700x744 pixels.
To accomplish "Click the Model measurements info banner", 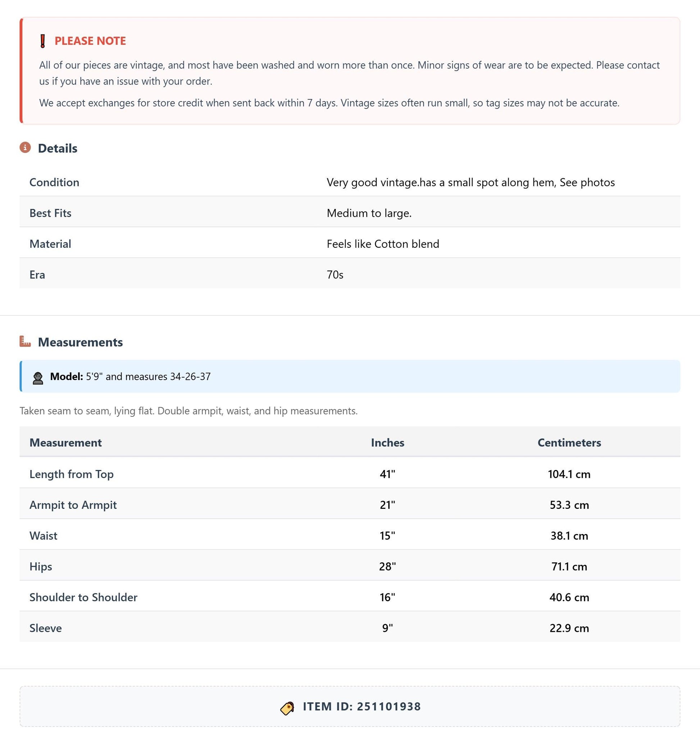I will (x=350, y=376).
